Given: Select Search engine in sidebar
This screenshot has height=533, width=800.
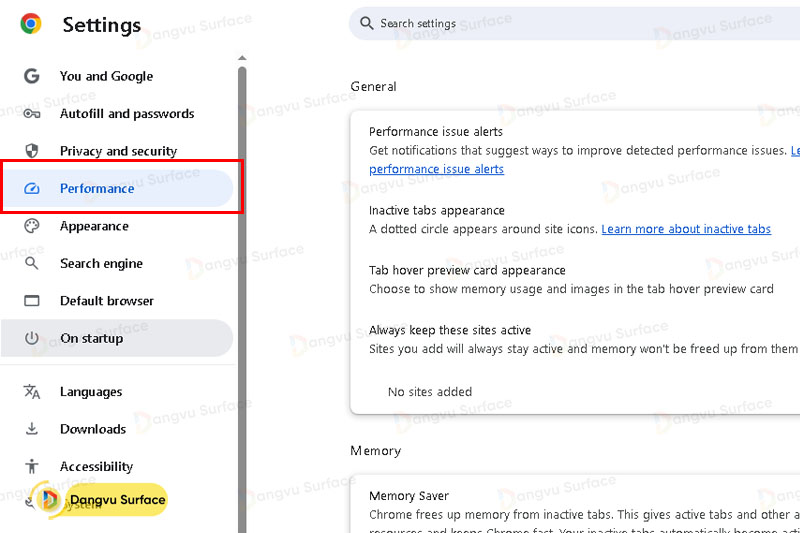Looking at the screenshot, I should [101, 264].
